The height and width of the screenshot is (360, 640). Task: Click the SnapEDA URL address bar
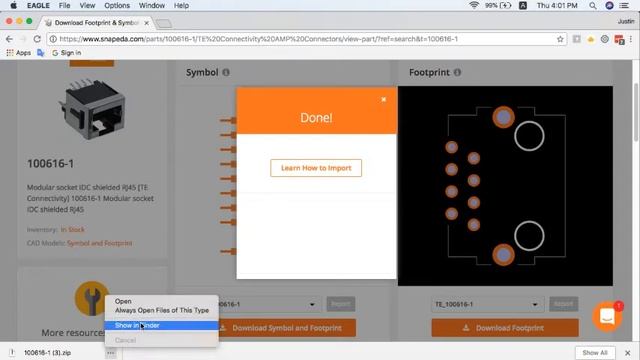[x=307, y=39]
